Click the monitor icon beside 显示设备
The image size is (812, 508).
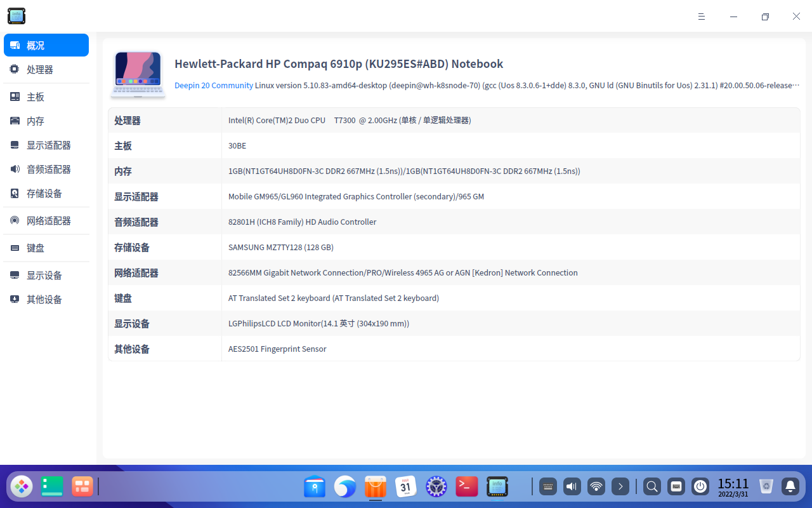pyautogui.click(x=15, y=275)
